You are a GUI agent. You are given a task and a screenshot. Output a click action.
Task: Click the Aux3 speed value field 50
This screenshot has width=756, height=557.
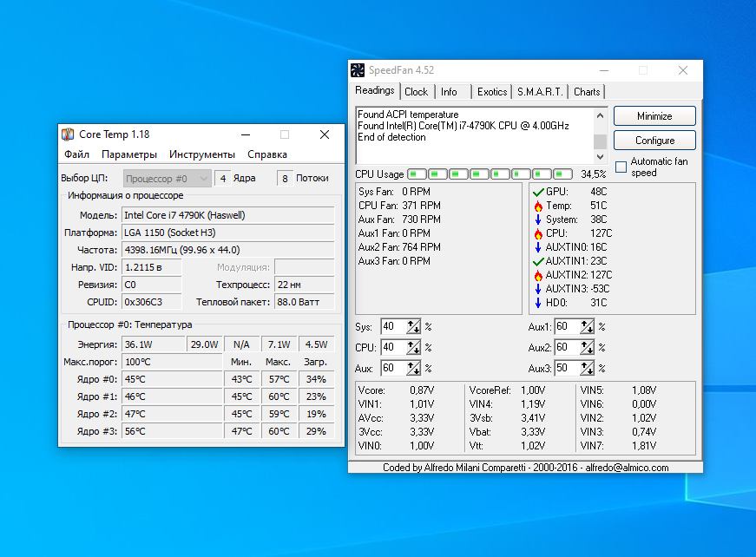click(x=568, y=369)
